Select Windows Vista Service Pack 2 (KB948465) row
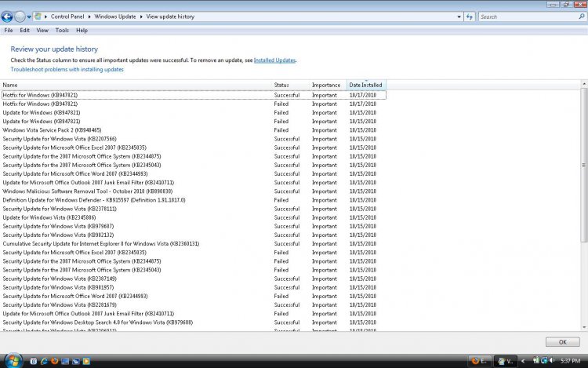Screen dimensions: 588x368 click(194, 130)
